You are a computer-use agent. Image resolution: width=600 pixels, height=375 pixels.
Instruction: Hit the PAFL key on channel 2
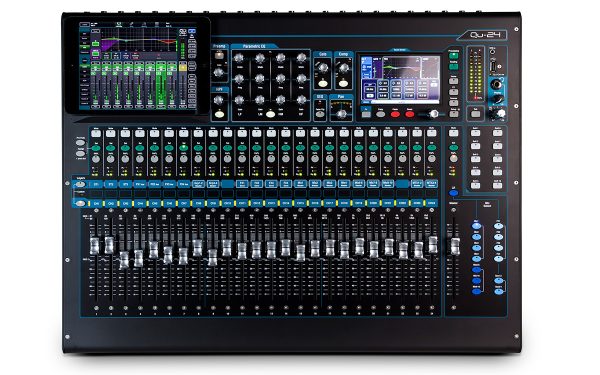[x=111, y=158]
